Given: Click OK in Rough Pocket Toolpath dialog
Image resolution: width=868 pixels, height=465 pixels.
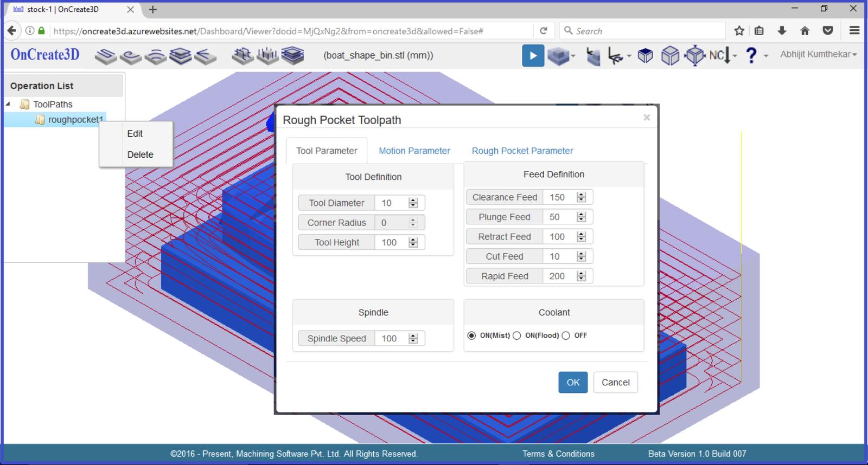Looking at the screenshot, I should point(573,382).
